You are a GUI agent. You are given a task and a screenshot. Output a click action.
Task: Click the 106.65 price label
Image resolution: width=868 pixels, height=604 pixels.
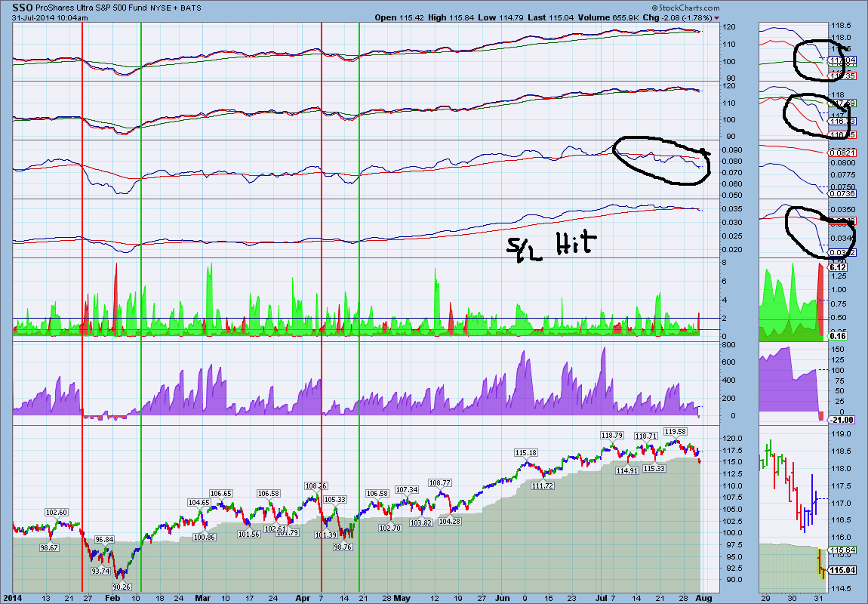[221, 493]
